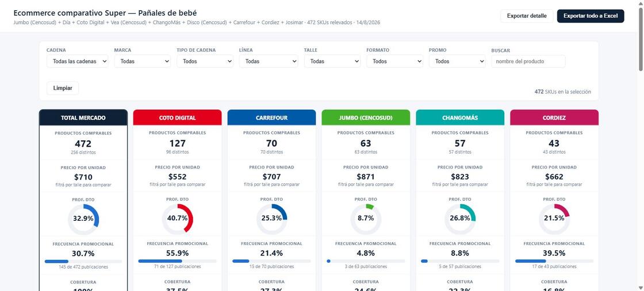Select the Total Mercado card header
Screen dimensions: 644x291
click(83, 117)
